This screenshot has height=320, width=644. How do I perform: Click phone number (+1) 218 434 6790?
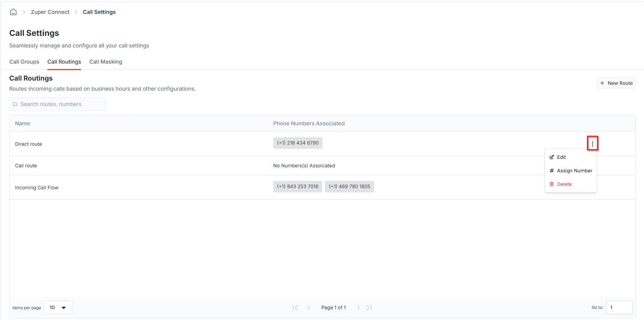click(298, 143)
